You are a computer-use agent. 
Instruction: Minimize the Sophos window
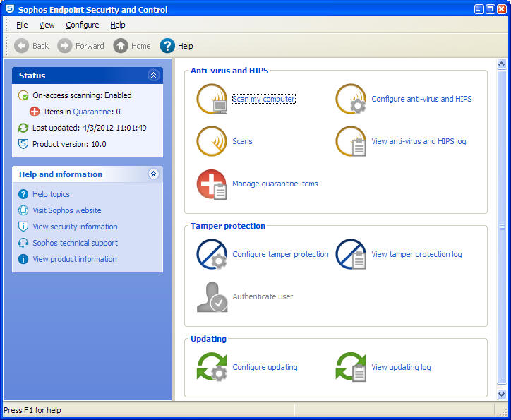[479, 9]
